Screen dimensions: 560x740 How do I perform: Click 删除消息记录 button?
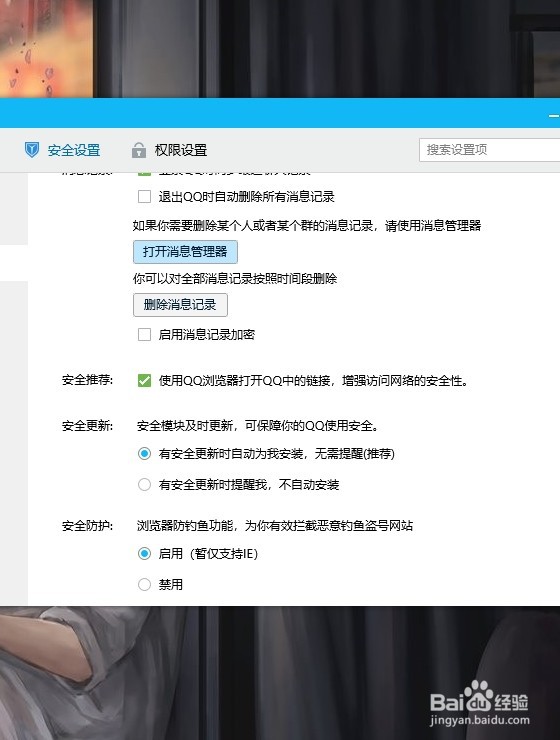pyautogui.click(x=180, y=305)
